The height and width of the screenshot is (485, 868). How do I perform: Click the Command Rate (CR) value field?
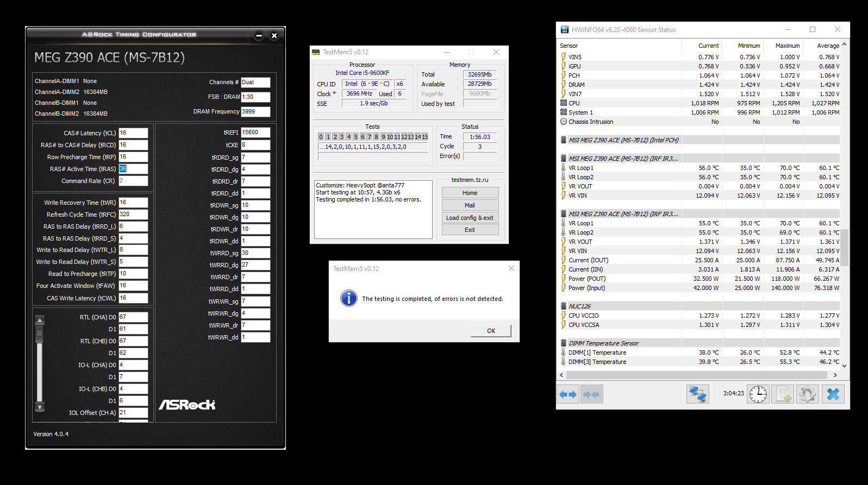(x=133, y=181)
